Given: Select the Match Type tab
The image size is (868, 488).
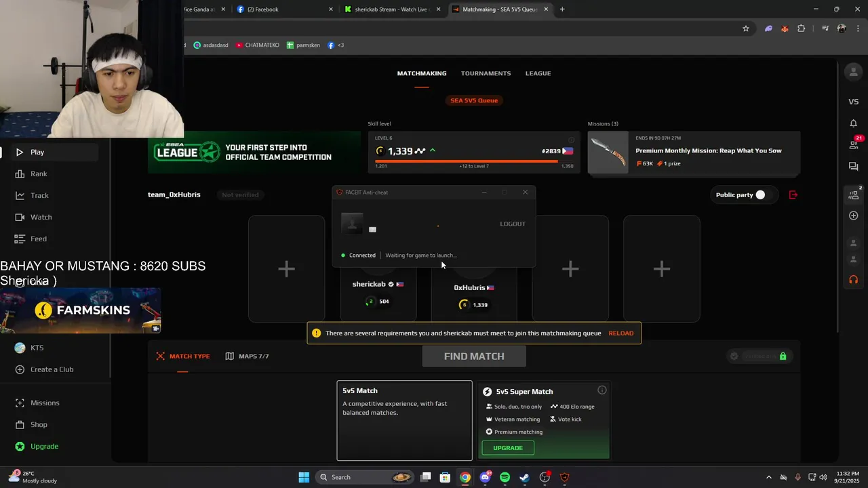Looking at the screenshot, I should click(x=183, y=357).
